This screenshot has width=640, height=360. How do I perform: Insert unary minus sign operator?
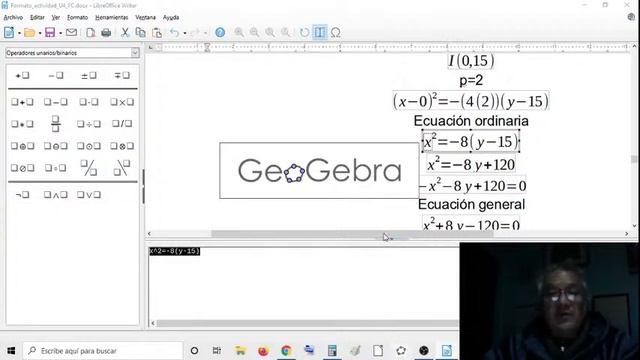point(56,76)
